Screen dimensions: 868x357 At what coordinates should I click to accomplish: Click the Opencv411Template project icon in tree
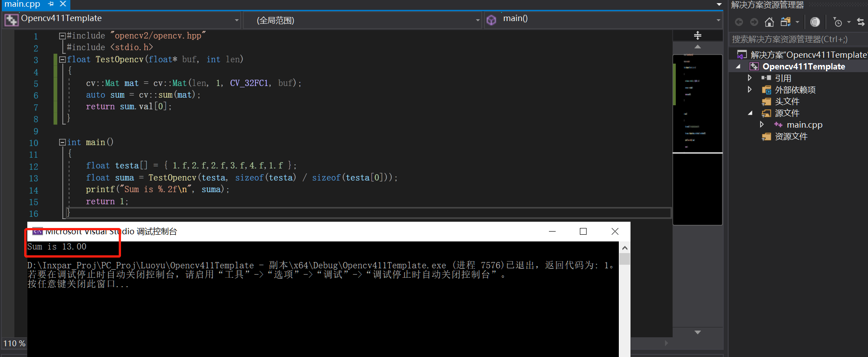click(754, 66)
